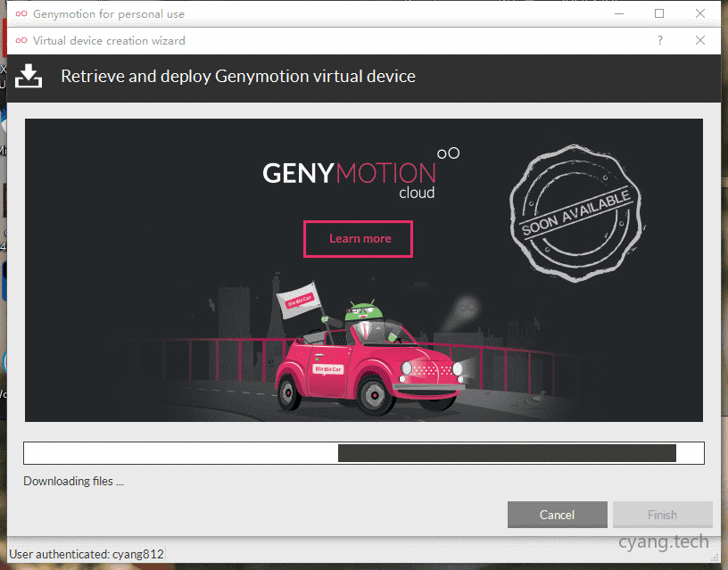Viewport: 728px width, 570px height.
Task: Click the Genymotion logo in the main title bar
Action: click(x=21, y=14)
